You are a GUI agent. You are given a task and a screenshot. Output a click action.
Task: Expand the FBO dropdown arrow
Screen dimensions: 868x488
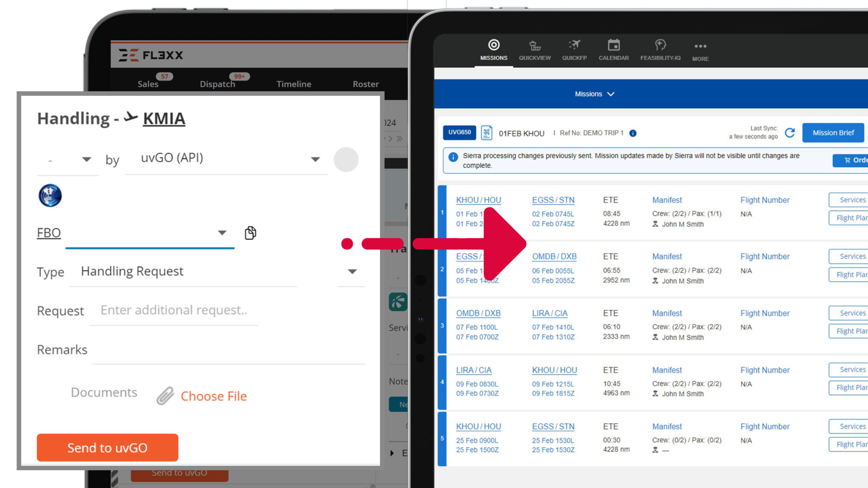pyautogui.click(x=222, y=233)
